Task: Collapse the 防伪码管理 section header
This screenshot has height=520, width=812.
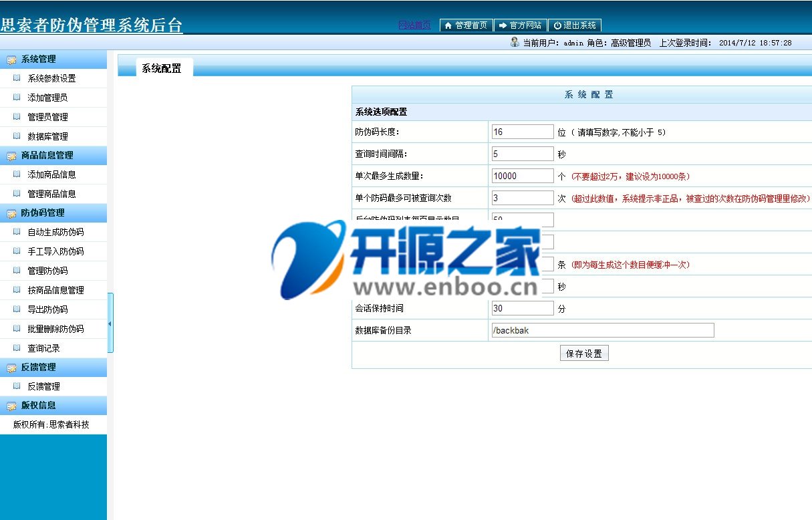Action: (53, 213)
